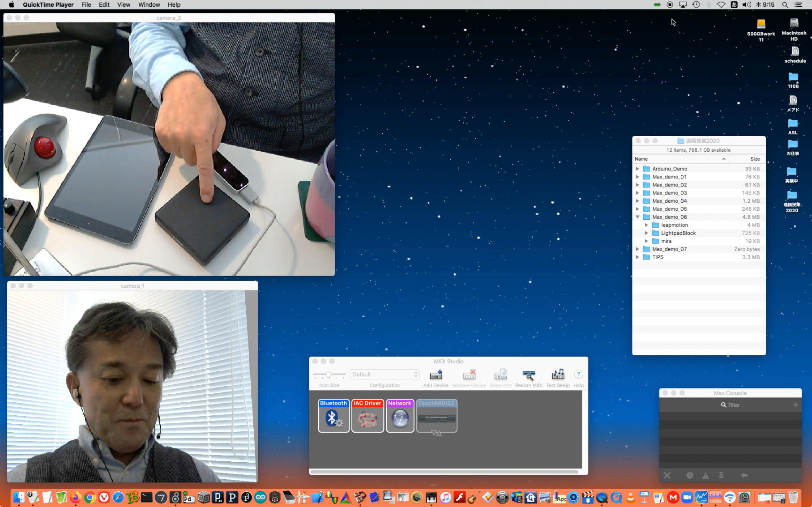The height and width of the screenshot is (507, 812).
Task: Expand the LightpadBlock subfolder
Action: tap(646, 233)
